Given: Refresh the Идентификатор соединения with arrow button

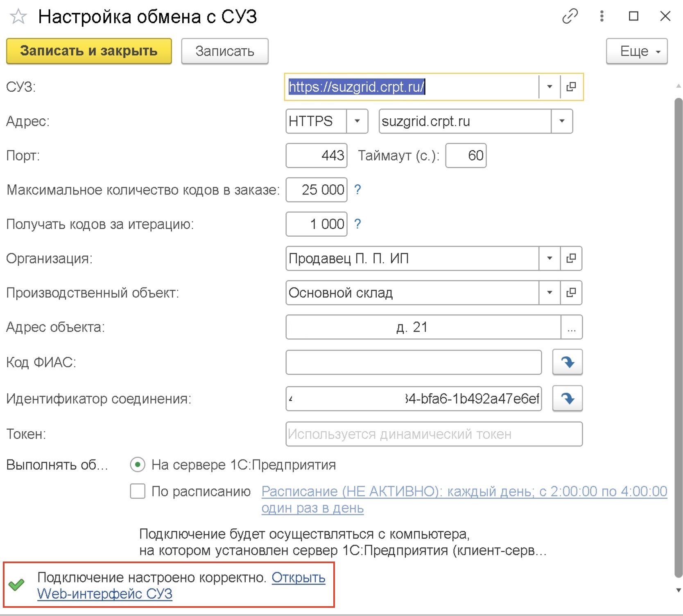Looking at the screenshot, I should click(x=567, y=399).
